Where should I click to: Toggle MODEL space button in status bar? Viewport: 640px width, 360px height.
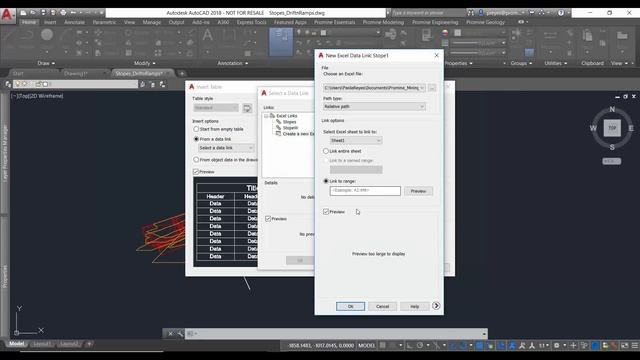pyautogui.click(x=366, y=345)
